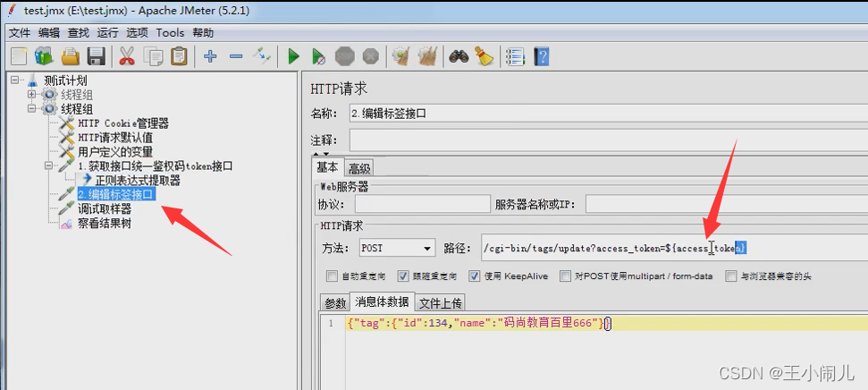Image resolution: width=868 pixels, height=390 pixels.
Task: Select 调试取样器 in tree
Action: point(105,208)
